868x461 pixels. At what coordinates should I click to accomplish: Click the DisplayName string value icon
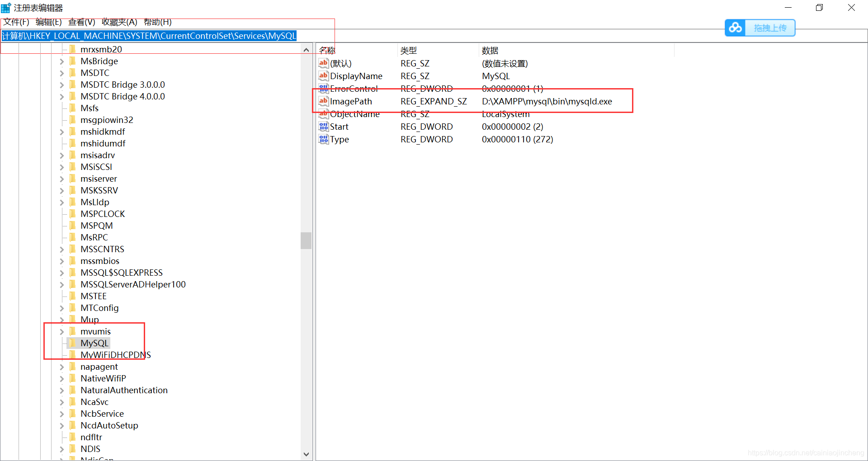coord(323,76)
